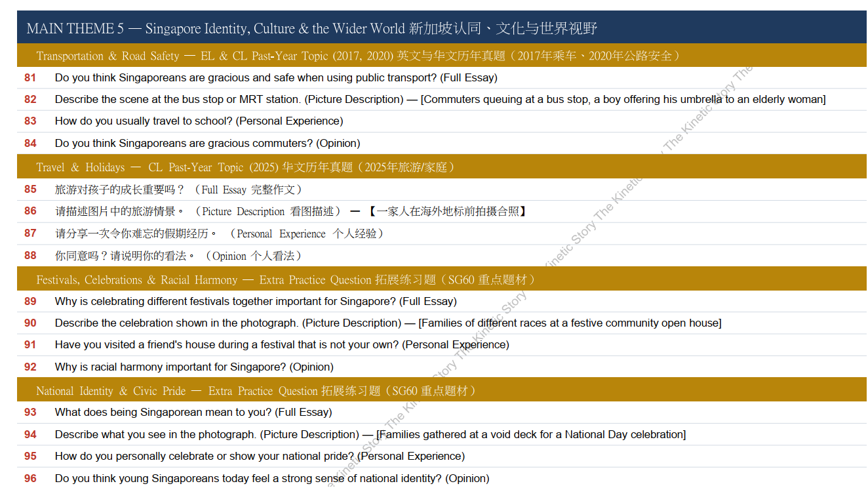868x488 pixels.
Task: Click question 90 festive community open house description
Action: [x=388, y=323]
